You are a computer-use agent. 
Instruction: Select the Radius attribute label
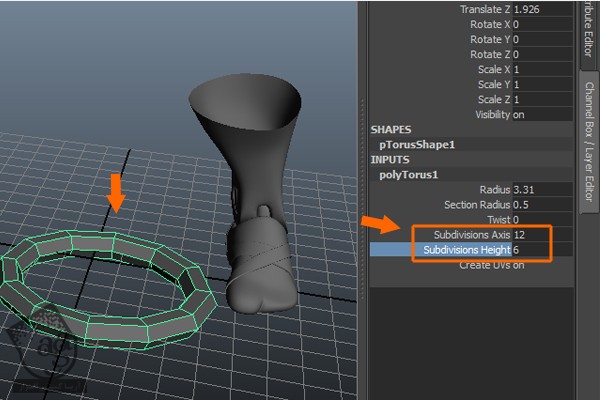[495, 189]
